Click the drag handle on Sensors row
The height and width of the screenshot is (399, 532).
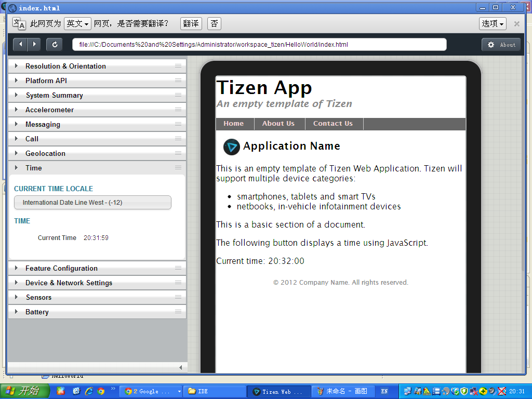click(178, 297)
